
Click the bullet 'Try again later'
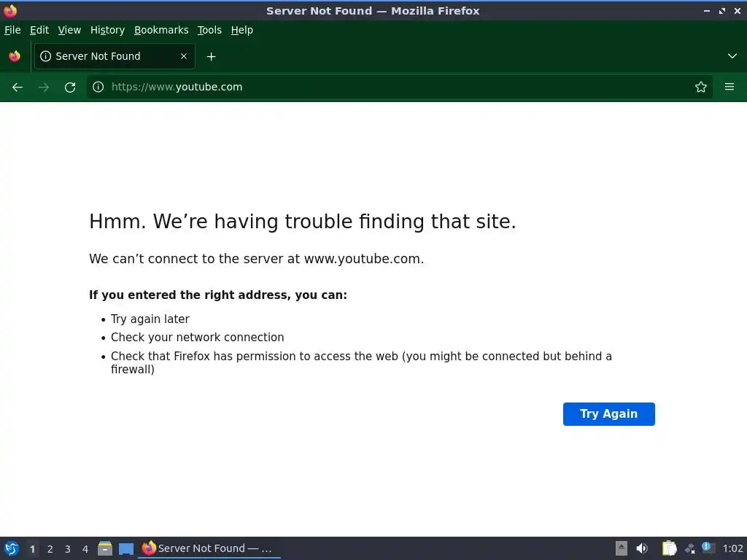[150, 319]
